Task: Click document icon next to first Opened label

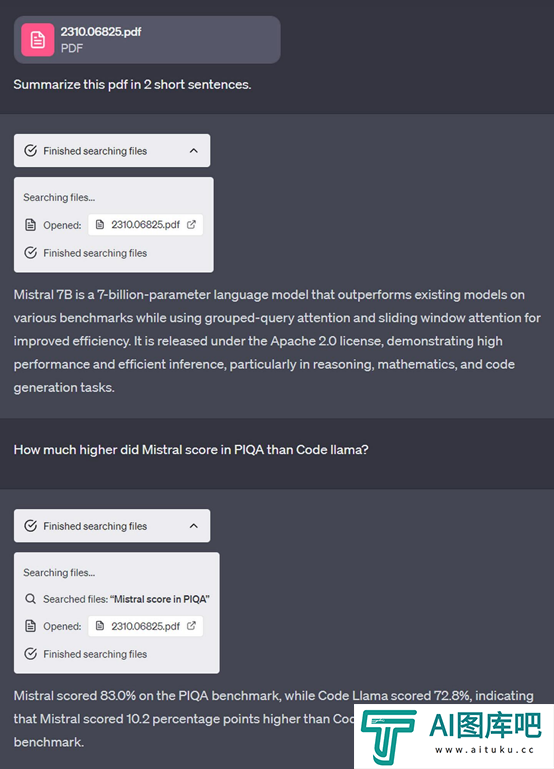Action: 30,225
